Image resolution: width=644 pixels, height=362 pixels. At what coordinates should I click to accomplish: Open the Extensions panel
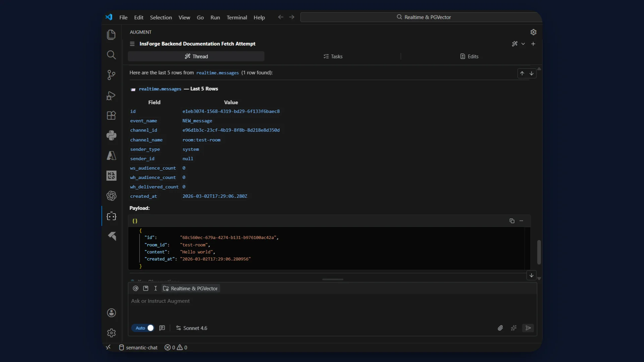(111, 115)
